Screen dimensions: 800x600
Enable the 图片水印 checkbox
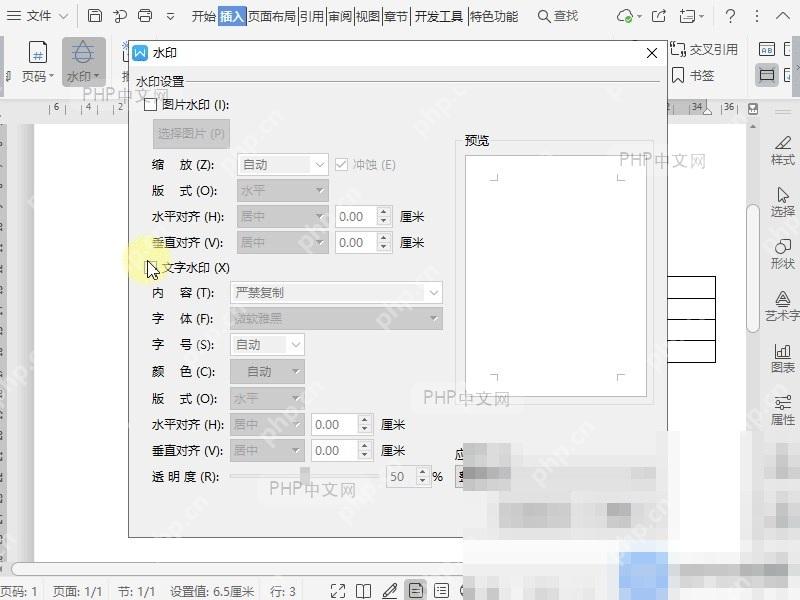click(150, 105)
